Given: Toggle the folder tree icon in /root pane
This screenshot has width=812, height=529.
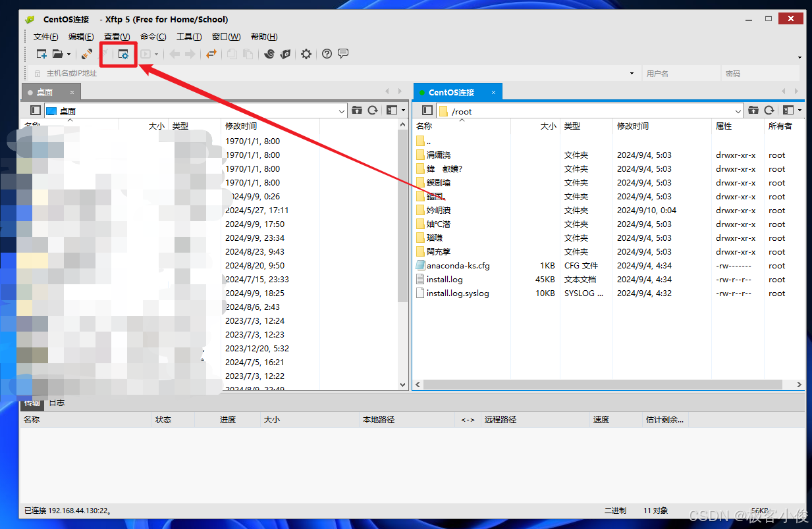Looking at the screenshot, I should coord(427,111).
